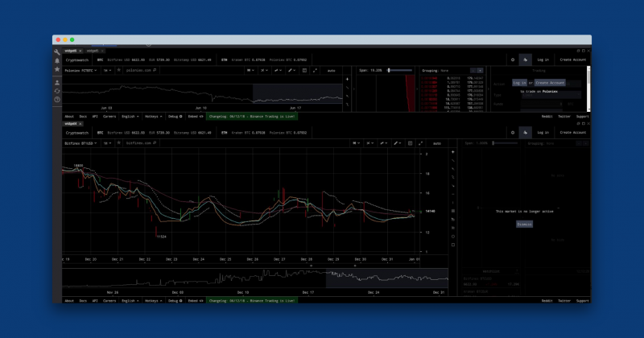
Task: Increase order book grouping with plus button
Action: pyautogui.click(x=480, y=71)
